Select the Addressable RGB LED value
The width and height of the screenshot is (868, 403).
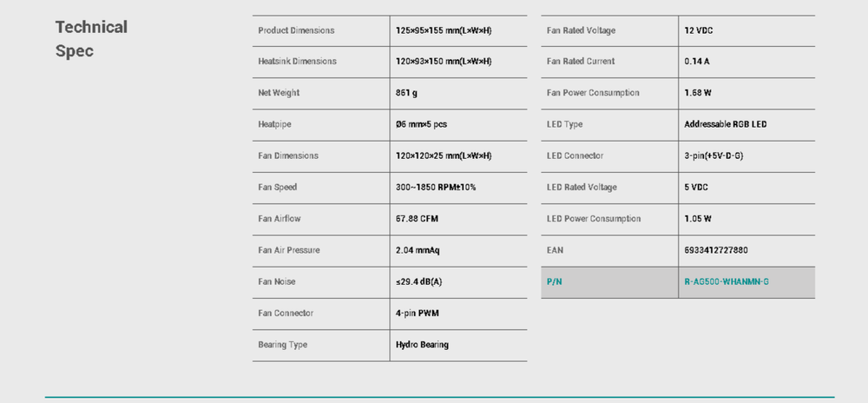[x=726, y=124]
